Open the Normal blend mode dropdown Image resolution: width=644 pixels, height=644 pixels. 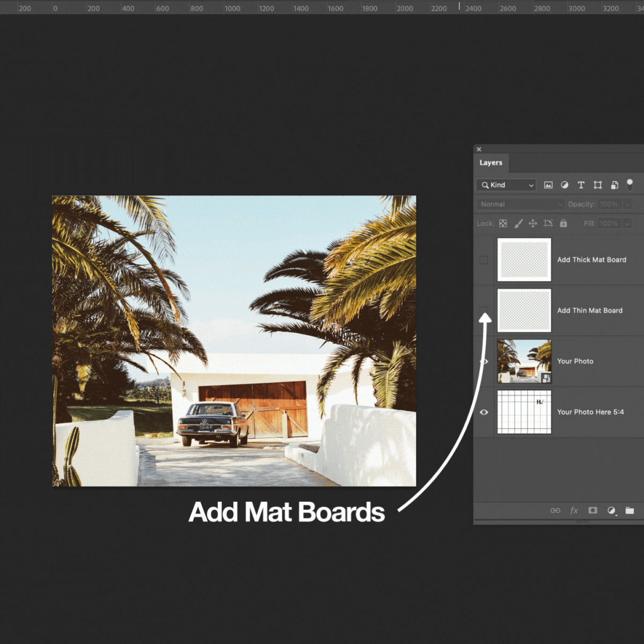point(521,204)
